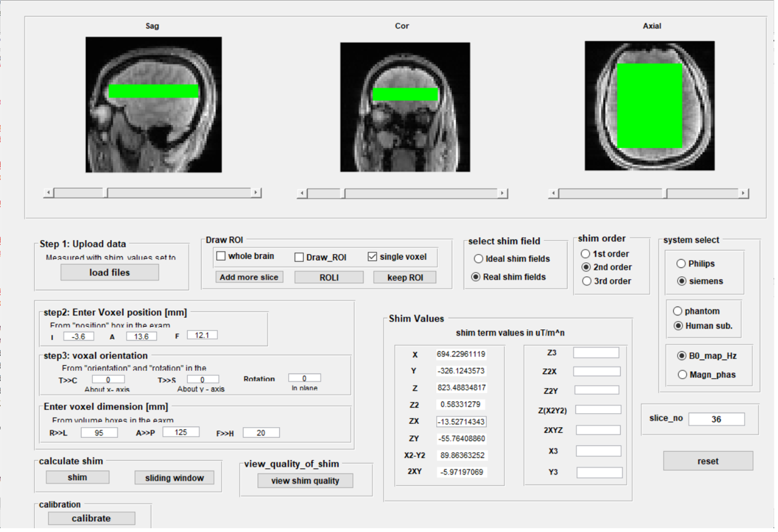Screen dimensions: 778x532
Task: Select Magn_phas input option
Action: (x=682, y=375)
